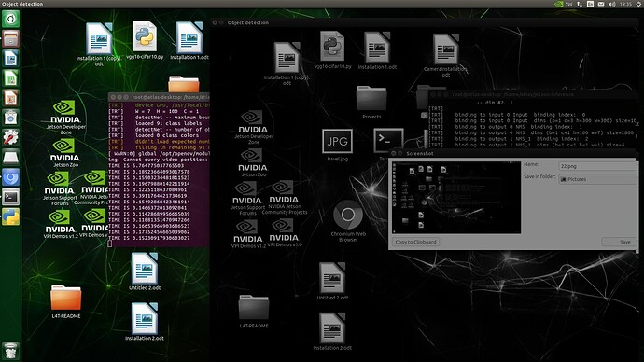The width and height of the screenshot is (644, 362).
Task: Click the 19:35 clock in top panel
Action: click(625, 4)
